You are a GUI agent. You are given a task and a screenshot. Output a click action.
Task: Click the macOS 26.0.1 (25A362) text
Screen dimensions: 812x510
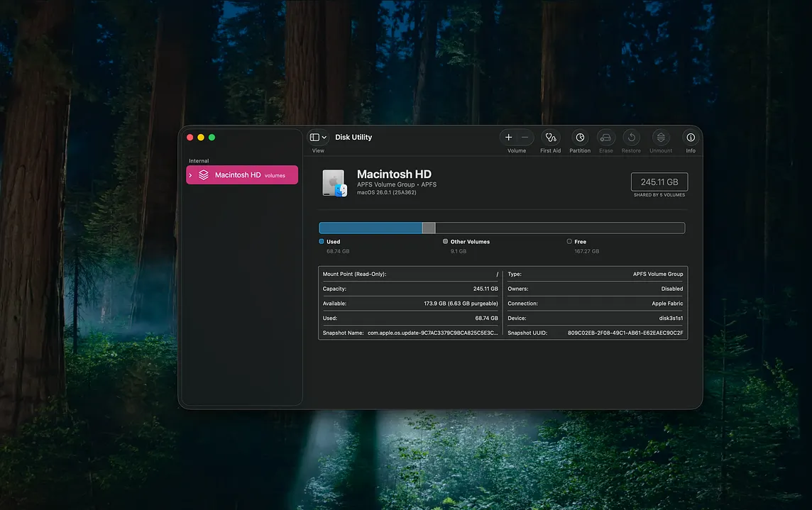coord(386,193)
